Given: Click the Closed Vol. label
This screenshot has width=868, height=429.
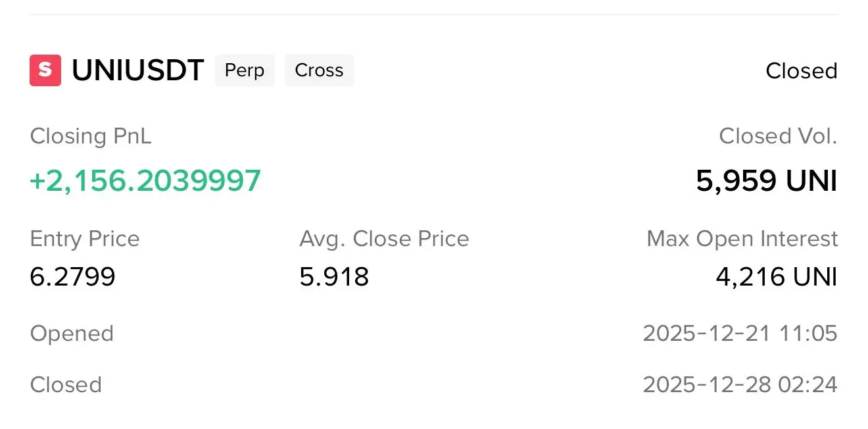Looking at the screenshot, I should click(778, 136).
